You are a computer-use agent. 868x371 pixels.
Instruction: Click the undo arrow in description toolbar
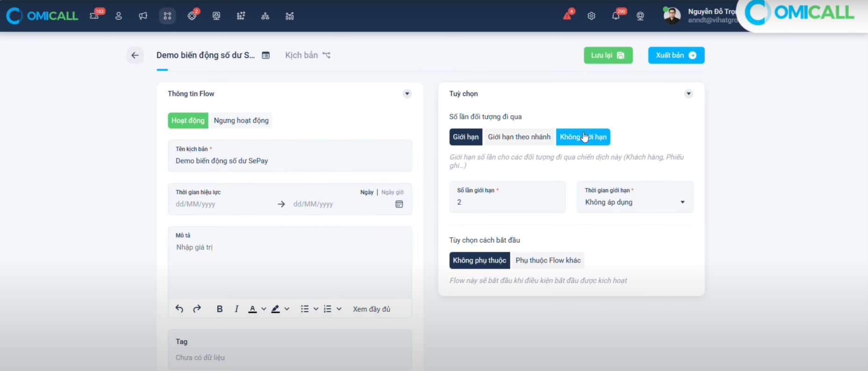pos(179,309)
